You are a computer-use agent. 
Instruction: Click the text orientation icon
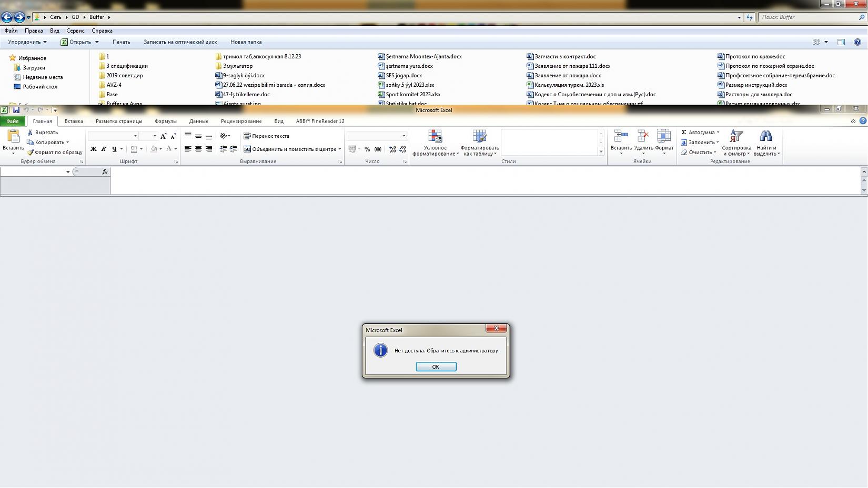pyautogui.click(x=224, y=136)
